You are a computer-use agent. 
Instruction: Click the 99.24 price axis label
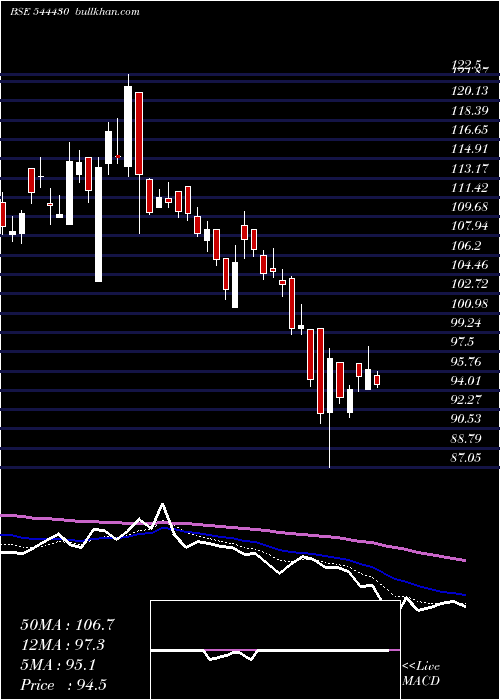coord(466,323)
